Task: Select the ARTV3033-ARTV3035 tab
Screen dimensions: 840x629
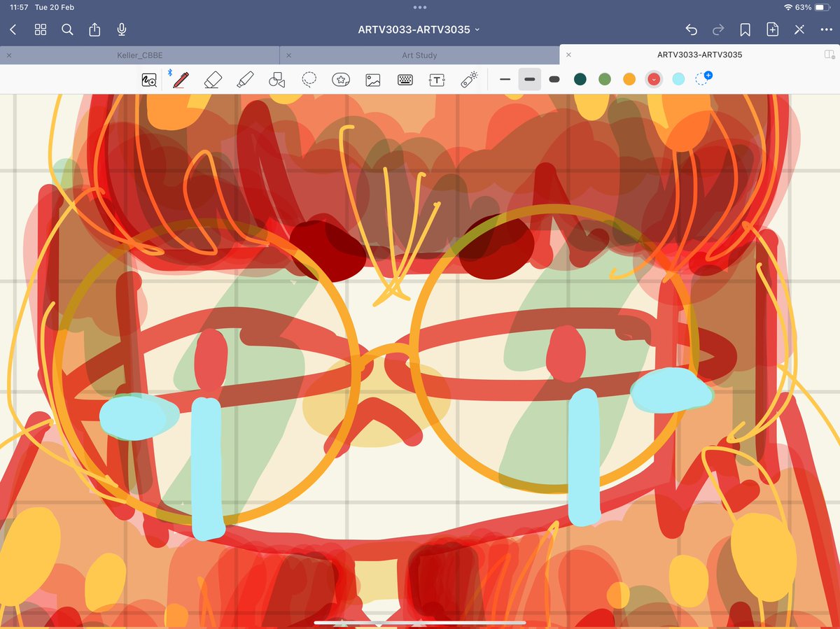Action: [700, 55]
